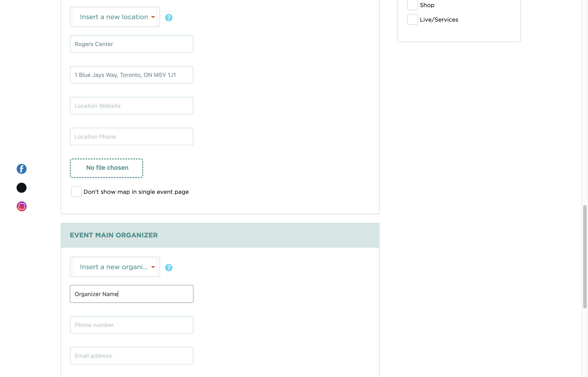Open the black circle social icon
The image size is (588, 377).
pyautogui.click(x=22, y=188)
